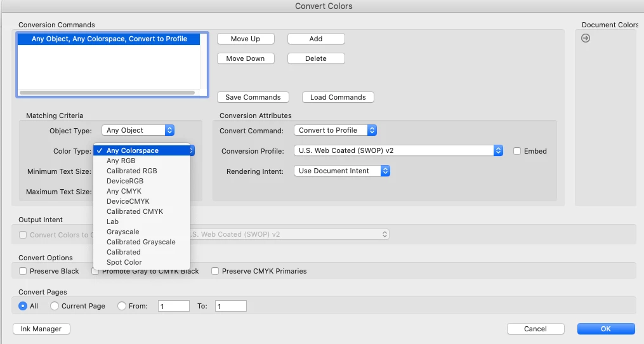Enable Preserve Black option
The height and width of the screenshot is (344, 644).
tap(23, 271)
